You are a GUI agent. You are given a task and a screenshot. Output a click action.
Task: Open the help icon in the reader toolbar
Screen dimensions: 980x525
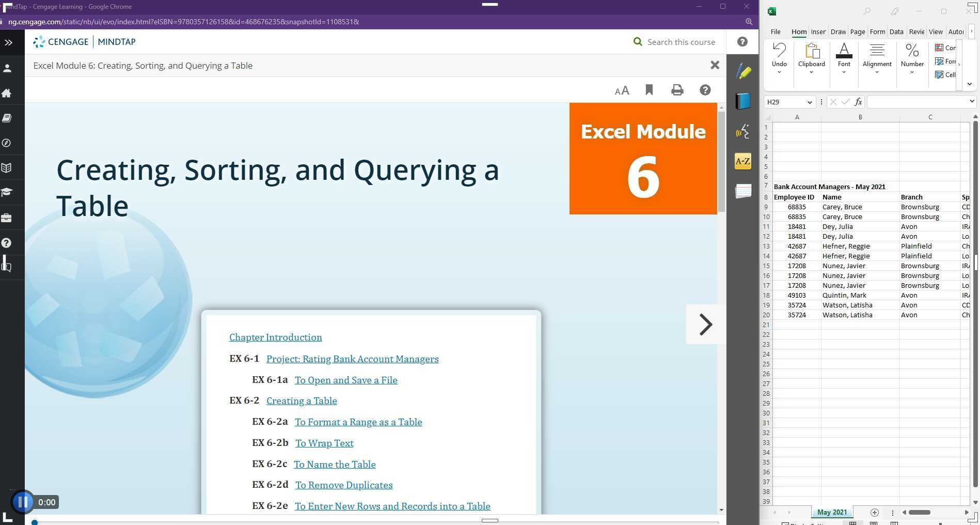705,89
